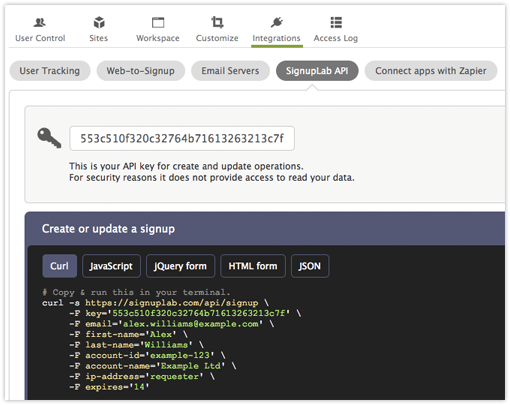Image resolution: width=510 pixels, height=405 pixels.
Task: Click the first-name value 'Alex'
Action: (161, 334)
